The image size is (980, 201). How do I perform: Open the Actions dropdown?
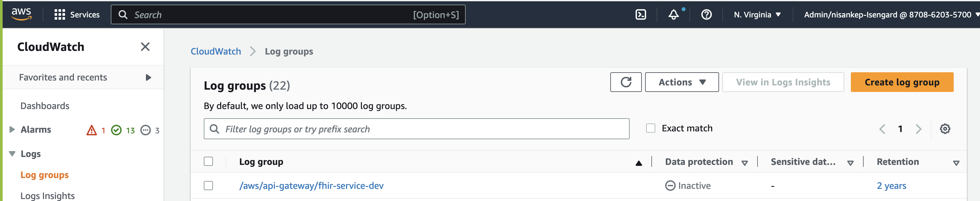point(682,82)
